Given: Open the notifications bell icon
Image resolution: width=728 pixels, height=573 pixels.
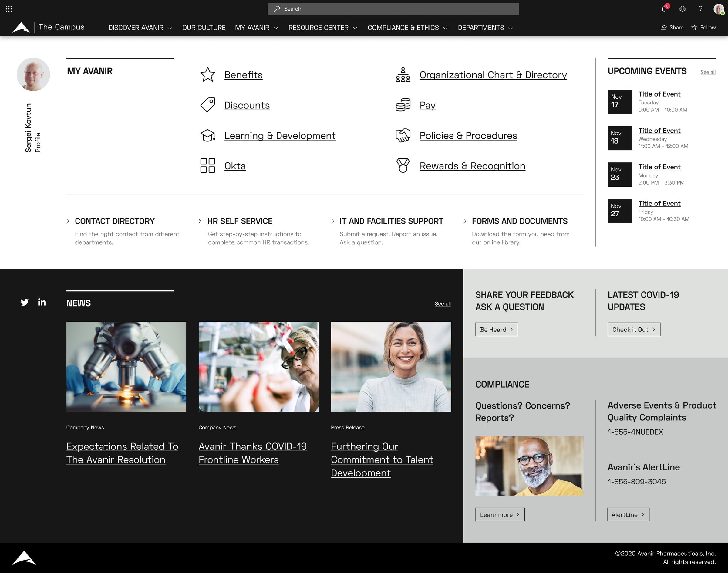Looking at the screenshot, I should click(x=664, y=9).
